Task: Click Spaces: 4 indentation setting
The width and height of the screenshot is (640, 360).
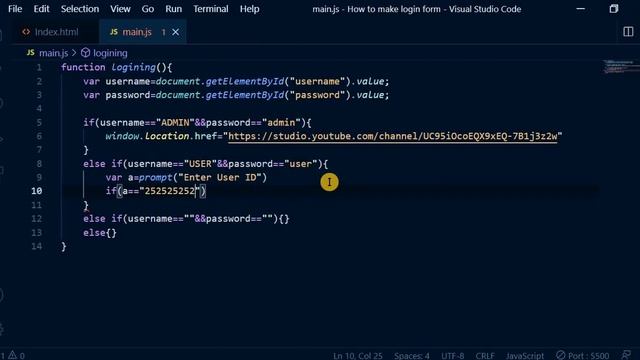Action: pyautogui.click(x=411, y=356)
